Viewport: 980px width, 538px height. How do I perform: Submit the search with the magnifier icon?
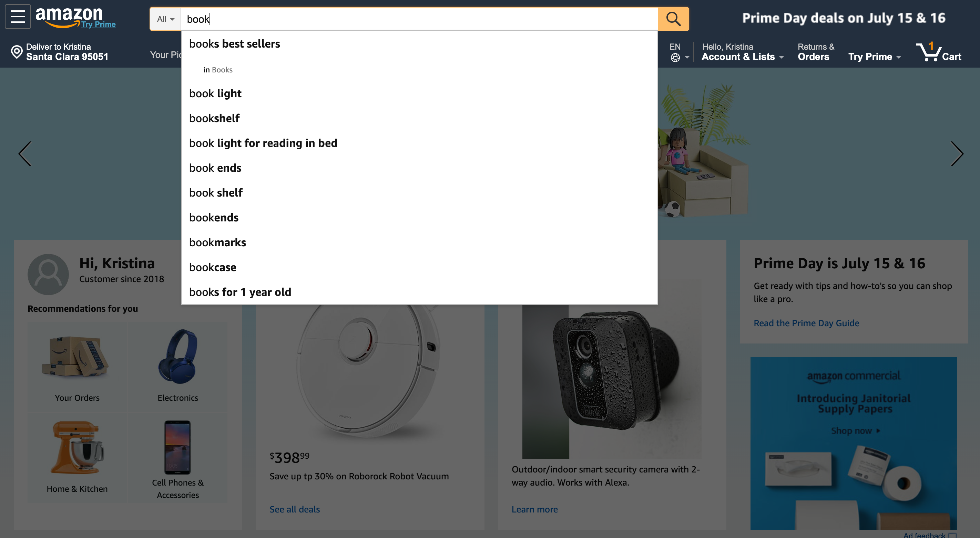click(673, 19)
